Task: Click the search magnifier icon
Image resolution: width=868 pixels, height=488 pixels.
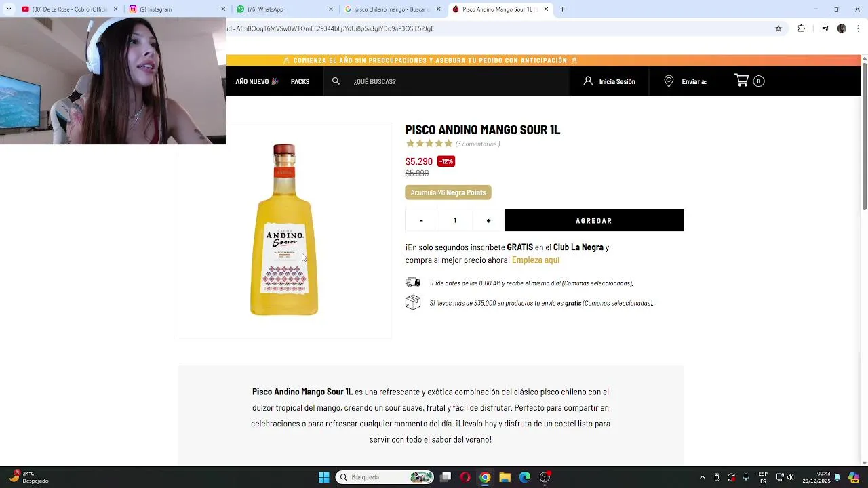Action: [336, 81]
